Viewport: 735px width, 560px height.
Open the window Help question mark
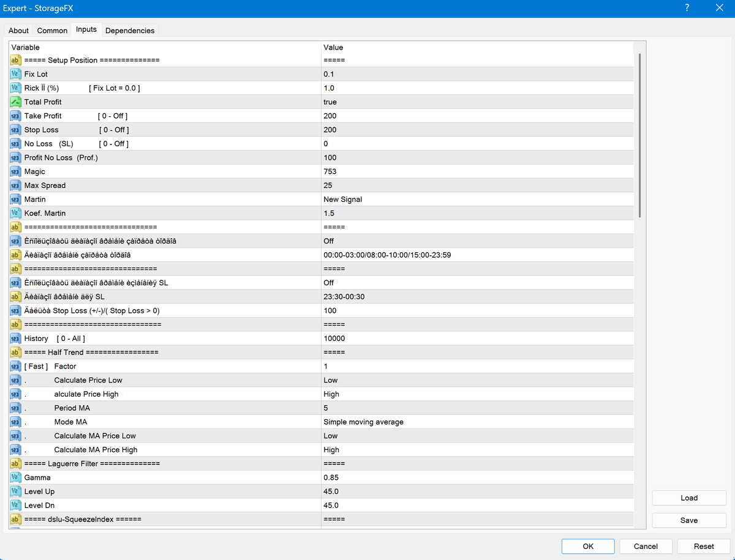[x=687, y=8]
